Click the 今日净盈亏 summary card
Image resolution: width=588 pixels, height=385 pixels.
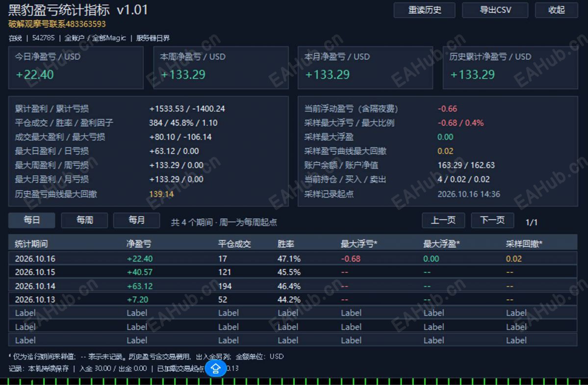click(x=76, y=68)
